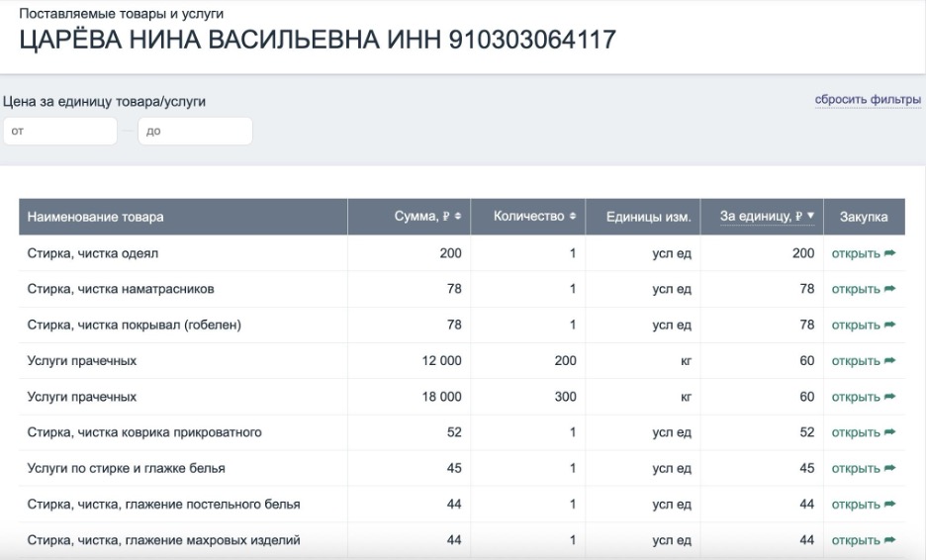Click 'сбросить фильтры' to reset filters
Screen dimensions: 926x560
point(867,100)
